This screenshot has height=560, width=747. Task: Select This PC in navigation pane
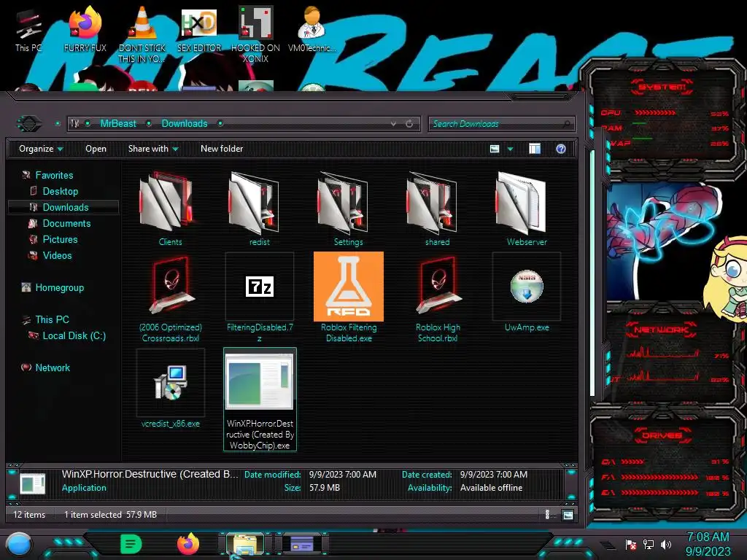tap(52, 319)
